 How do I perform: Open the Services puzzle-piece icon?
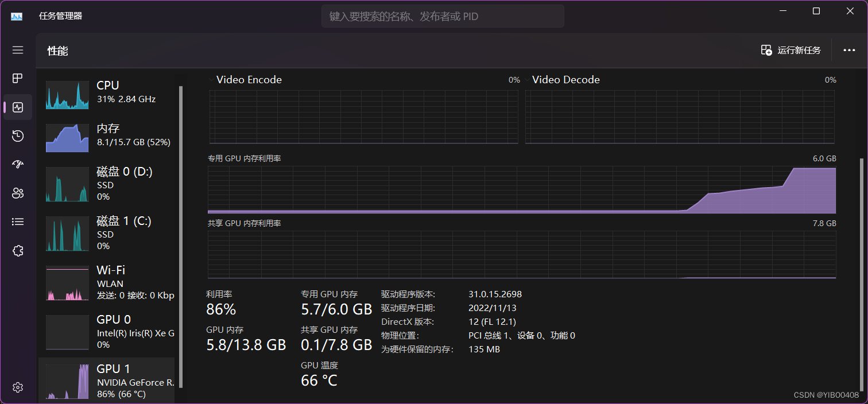[18, 250]
